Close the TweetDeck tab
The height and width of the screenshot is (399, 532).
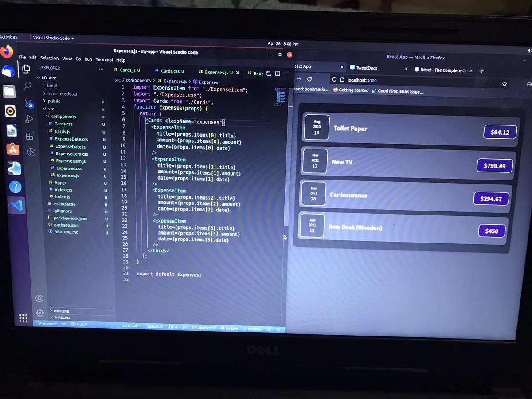406,69
